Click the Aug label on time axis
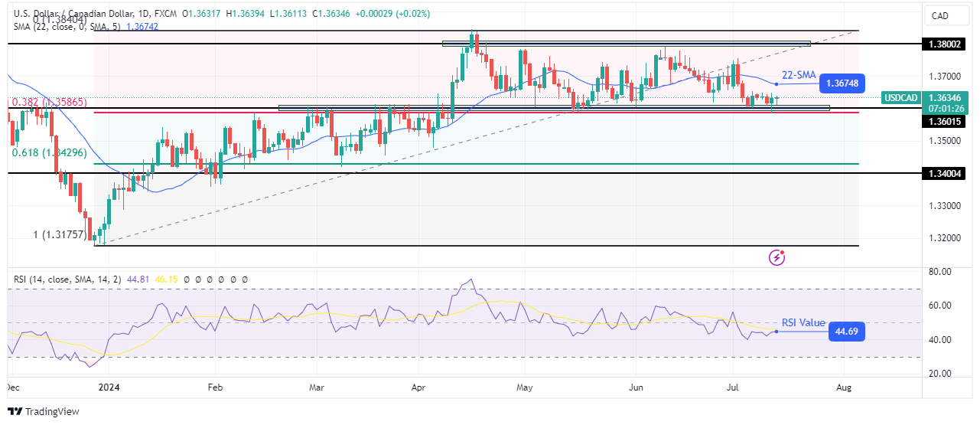Image resolution: width=980 pixels, height=425 pixels. click(x=844, y=389)
